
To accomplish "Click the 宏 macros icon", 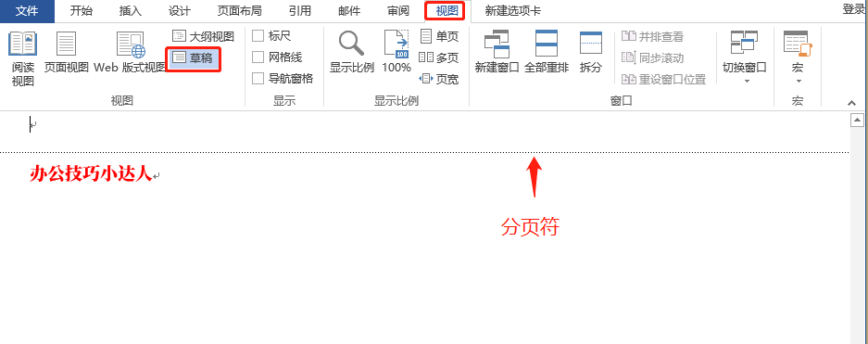I will (798, 45).
